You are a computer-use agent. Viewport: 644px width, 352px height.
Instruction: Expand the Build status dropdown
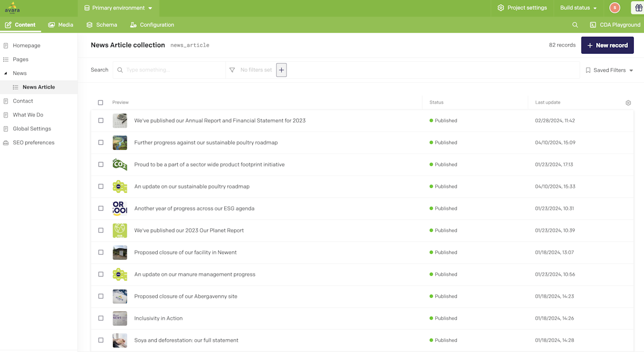pos(579,8)
